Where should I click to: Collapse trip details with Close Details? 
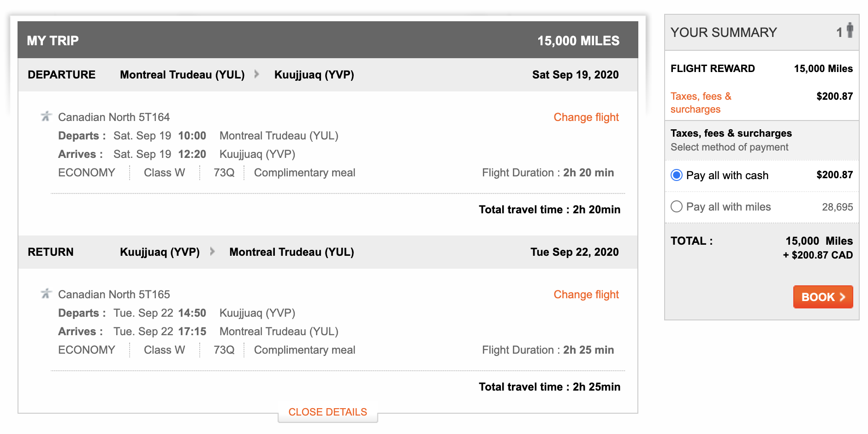[x=327, y=412]
